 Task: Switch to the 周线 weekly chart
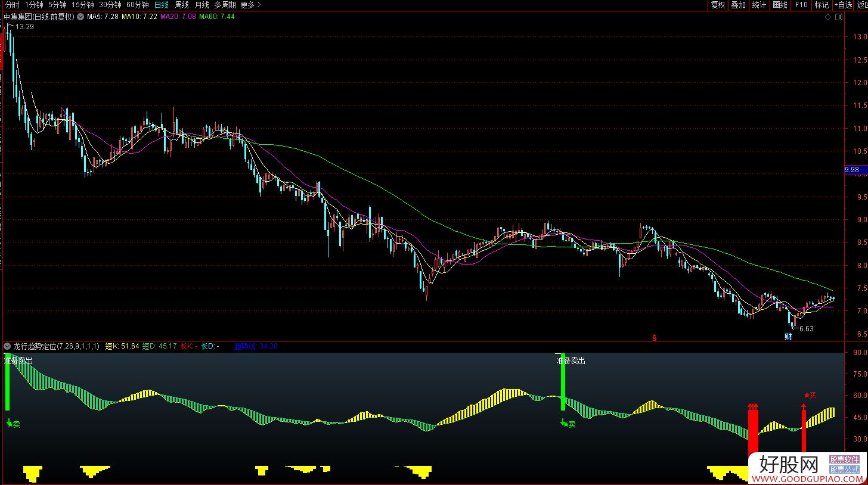click(x=182, y=5)
